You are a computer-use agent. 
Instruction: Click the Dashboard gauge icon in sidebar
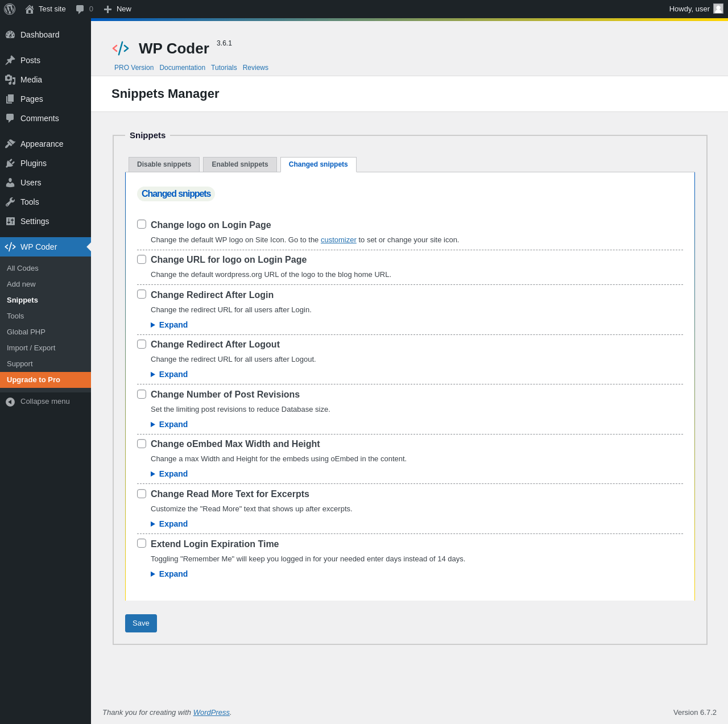pos(10,35)
